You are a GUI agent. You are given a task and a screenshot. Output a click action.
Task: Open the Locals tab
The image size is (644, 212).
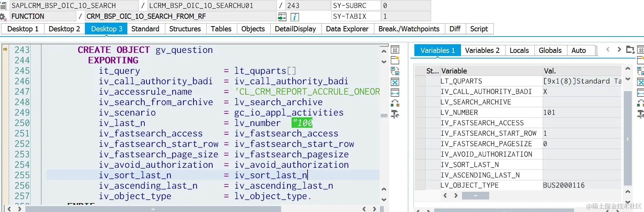click(x=519, y=50)
